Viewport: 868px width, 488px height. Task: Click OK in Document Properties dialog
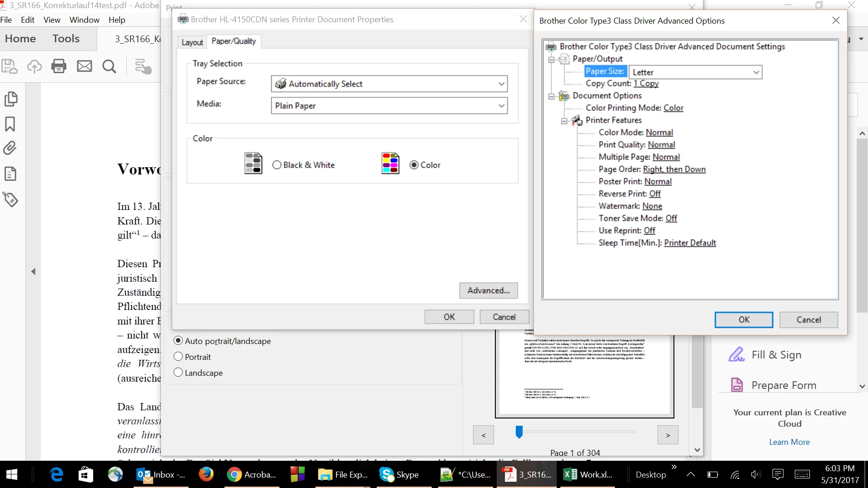449,317
